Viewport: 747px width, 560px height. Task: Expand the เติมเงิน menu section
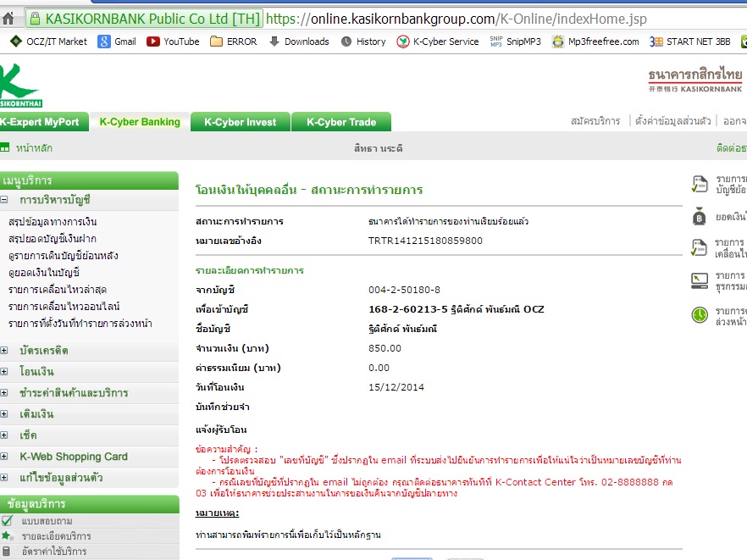click(x=3, y=413)
